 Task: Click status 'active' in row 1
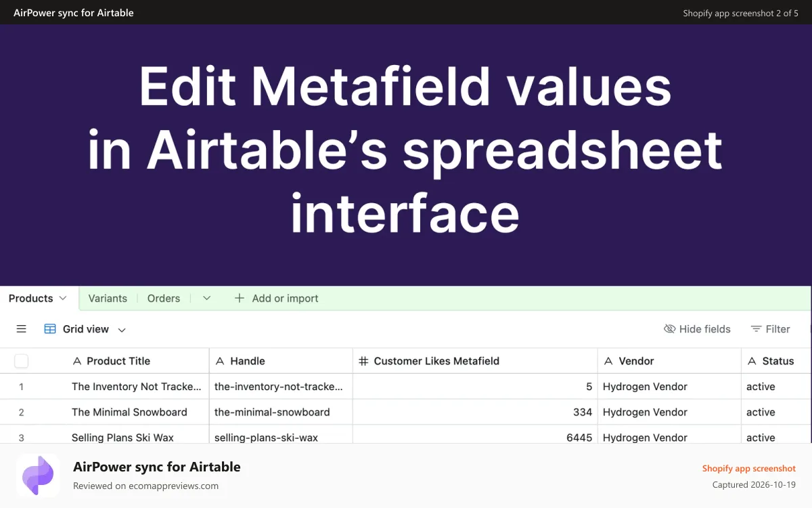click(x=761, y=387)
